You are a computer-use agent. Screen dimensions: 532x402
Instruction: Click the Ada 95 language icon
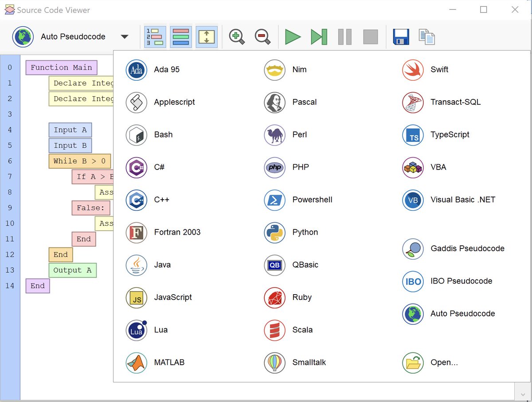click(x=136, y=70)
